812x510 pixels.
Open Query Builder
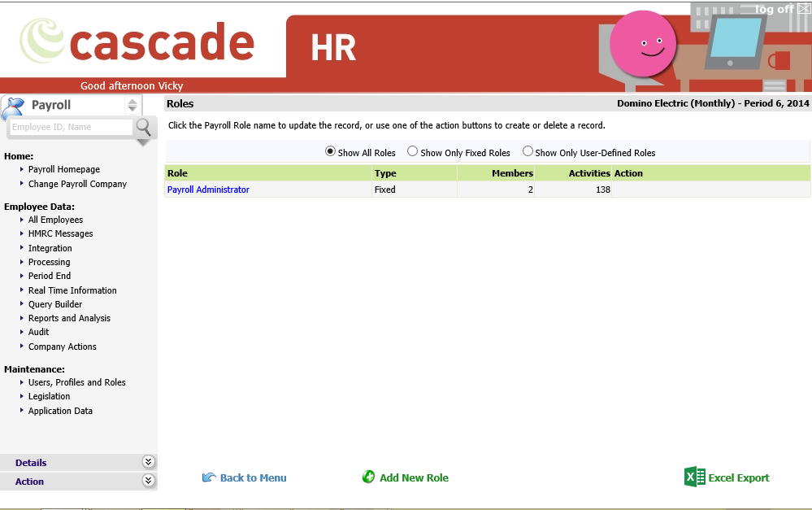click(x=55, y=304)
